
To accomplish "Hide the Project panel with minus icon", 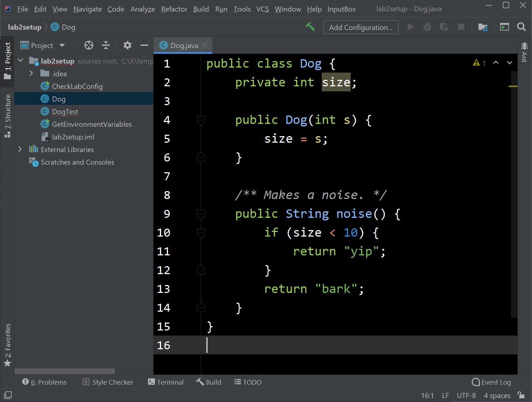I will click(144, 45).
